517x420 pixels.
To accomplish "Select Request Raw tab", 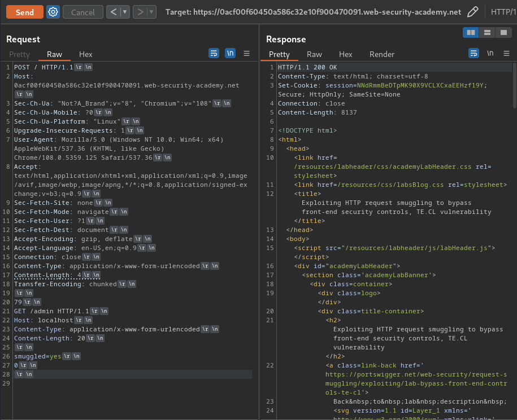I will [54, 54].
